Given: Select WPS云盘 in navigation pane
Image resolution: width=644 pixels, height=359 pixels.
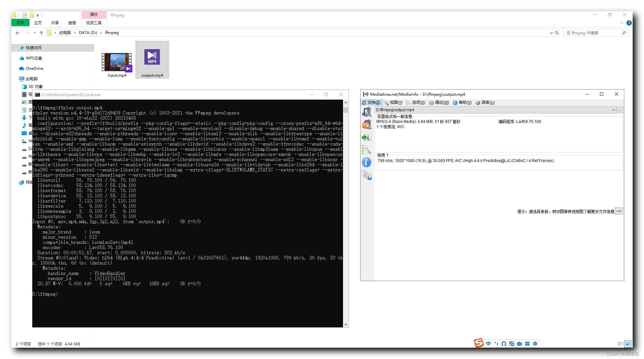Looking at the screenshot, I should tap(31, 58).
